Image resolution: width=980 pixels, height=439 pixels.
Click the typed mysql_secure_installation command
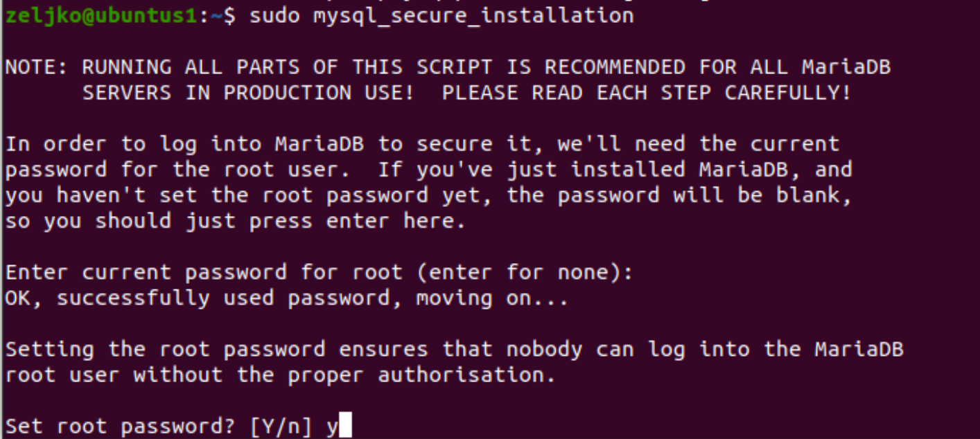tap(473, 15)
